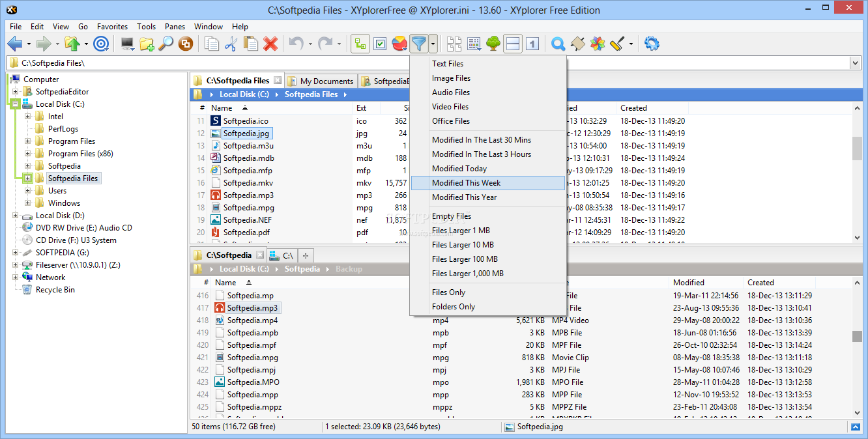This screenshot has height=439, width=868.
Task: Sort upper pane by Created column
Action: 633,108
